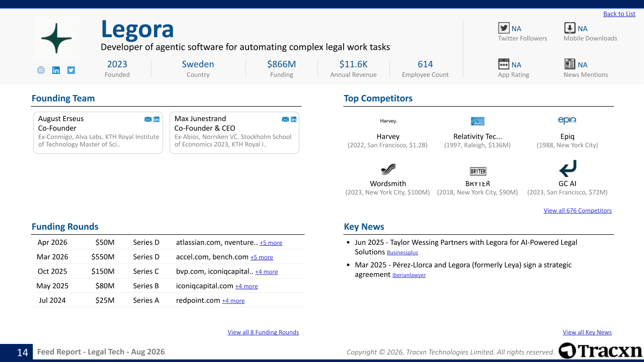Click the GC AI competitor logo
This screenshot has height=362, width=644.
point(568,168)
